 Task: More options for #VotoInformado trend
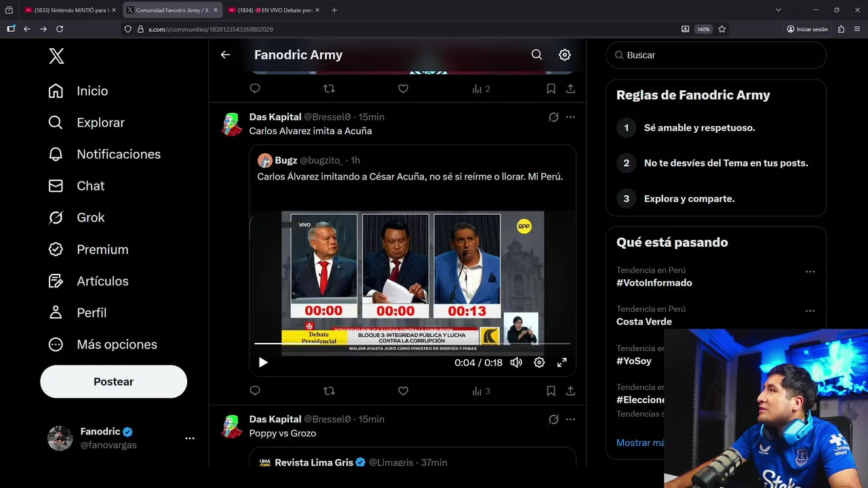click(x=810, y=272)
